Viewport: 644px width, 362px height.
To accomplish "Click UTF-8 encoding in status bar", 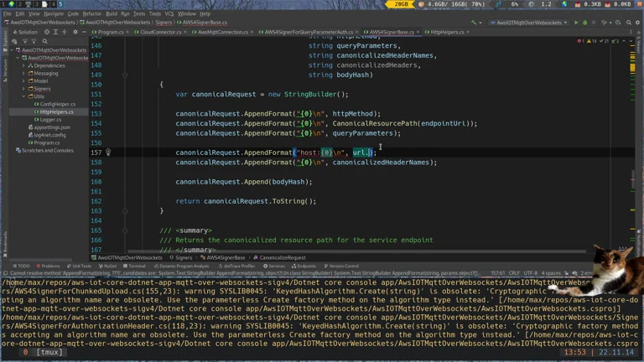I will [x=530, y=273].
